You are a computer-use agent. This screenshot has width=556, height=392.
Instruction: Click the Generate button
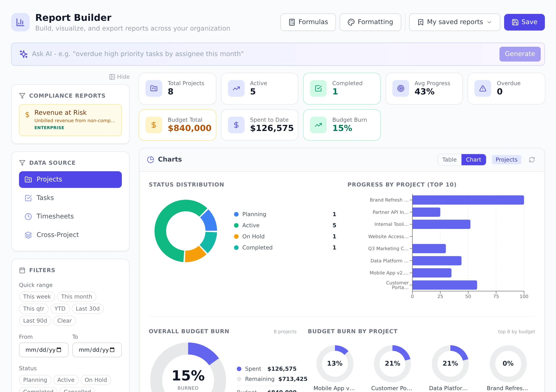coord(520,54)
